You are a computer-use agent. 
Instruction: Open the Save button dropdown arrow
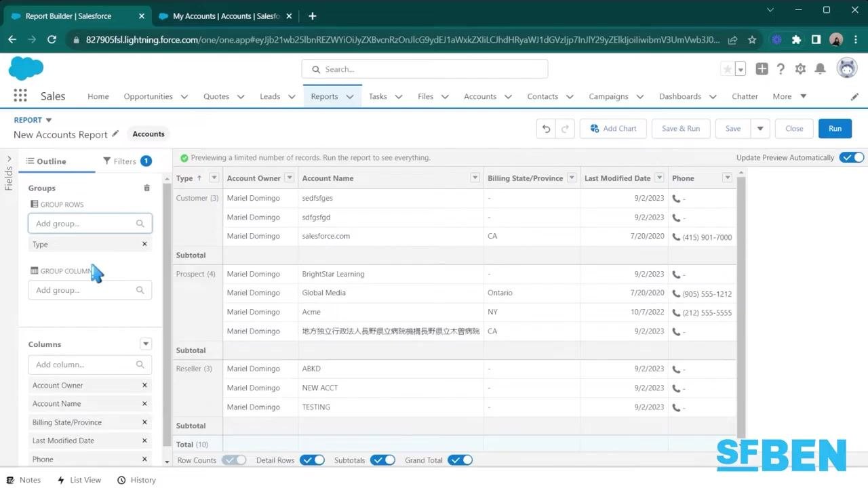[x=760, y=129]
